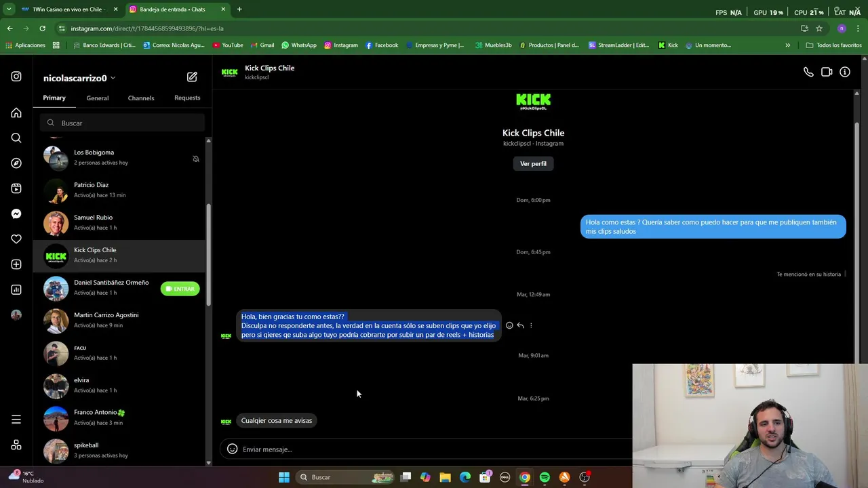Open the YouTube bookmark

coord(228,45)
